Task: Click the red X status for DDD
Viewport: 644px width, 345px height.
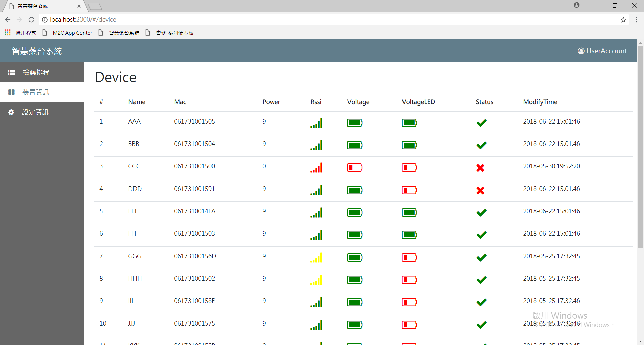Action: click(x=480, y=190)
